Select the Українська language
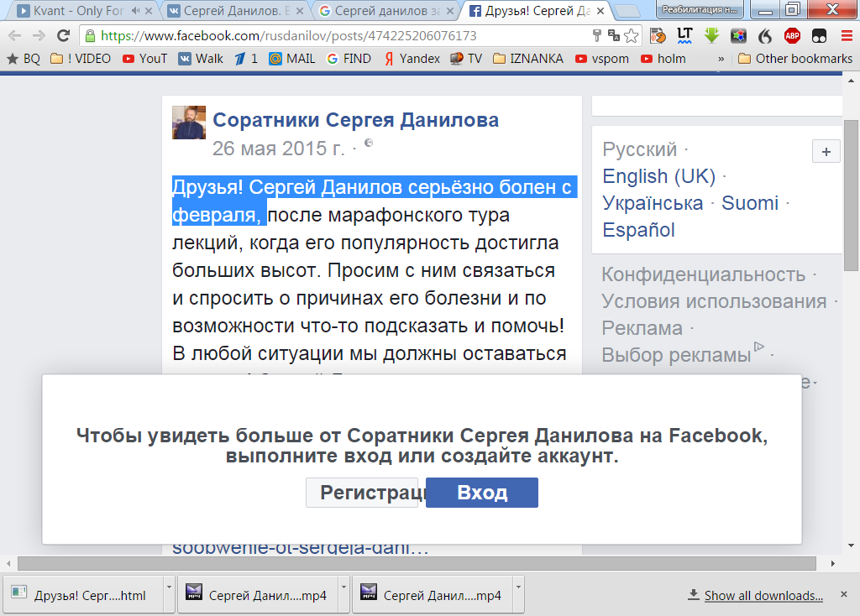 pyautogui.click(x=653, y=203)
